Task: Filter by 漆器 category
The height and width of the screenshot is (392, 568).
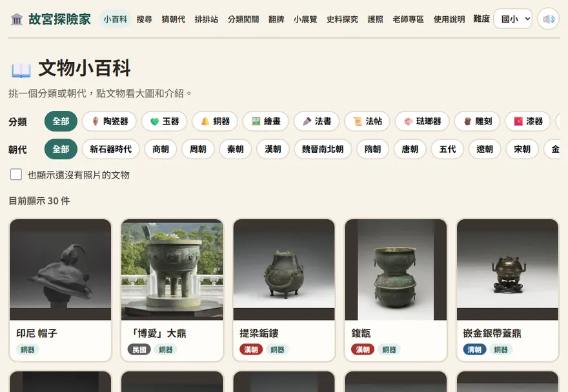Action: (x=528, y=121)
